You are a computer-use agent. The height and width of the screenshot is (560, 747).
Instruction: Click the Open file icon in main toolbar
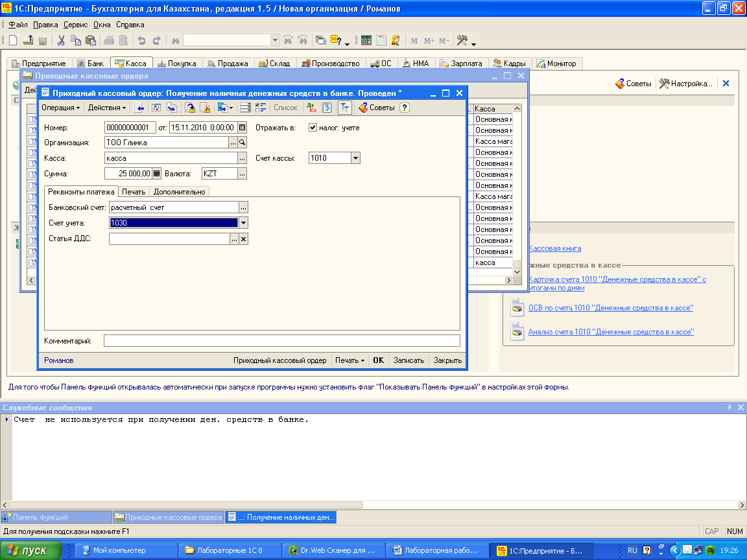pyautogui.click(x=28, y=40)
